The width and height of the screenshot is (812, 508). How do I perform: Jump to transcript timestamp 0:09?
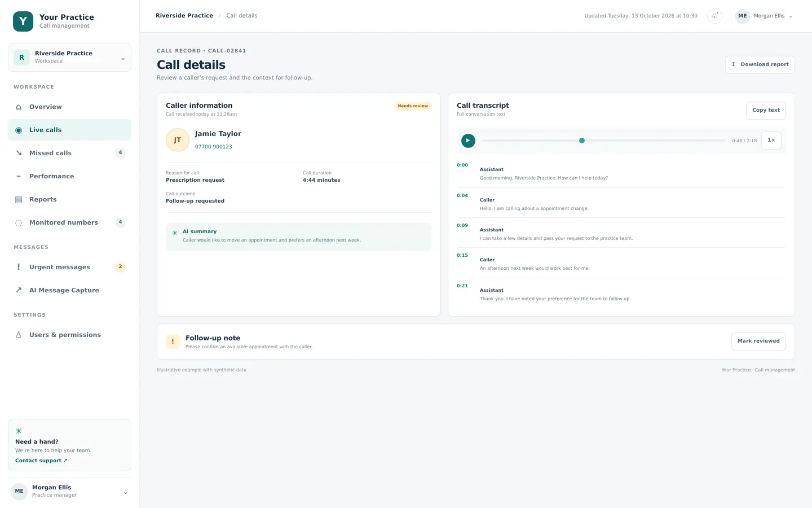point(462,225)
